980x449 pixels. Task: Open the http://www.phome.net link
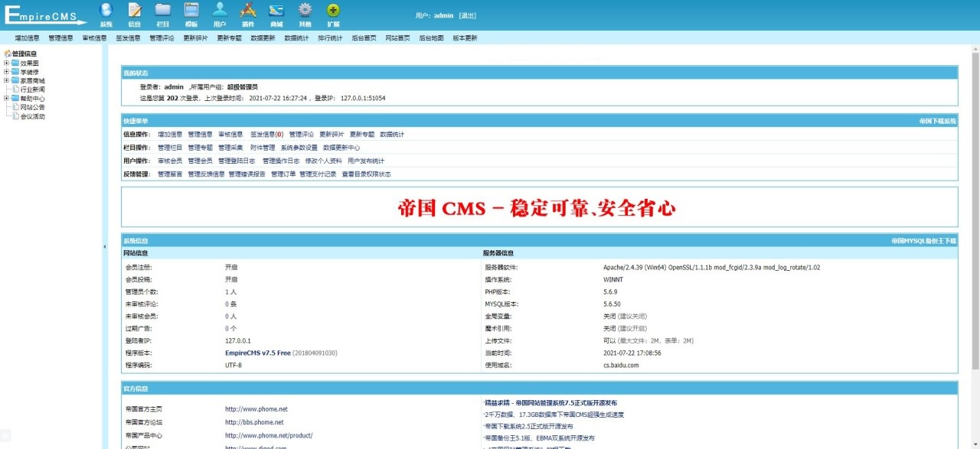click(x=256, y=409)
